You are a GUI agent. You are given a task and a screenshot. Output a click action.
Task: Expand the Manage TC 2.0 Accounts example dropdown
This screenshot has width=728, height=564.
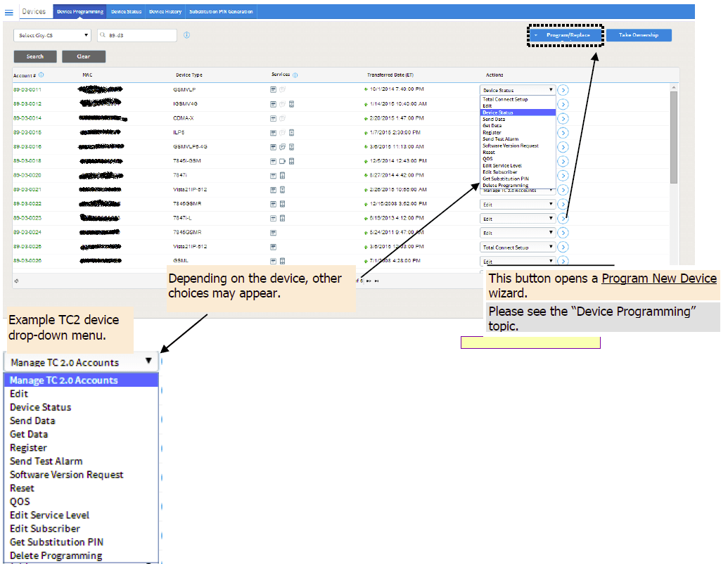82,362
